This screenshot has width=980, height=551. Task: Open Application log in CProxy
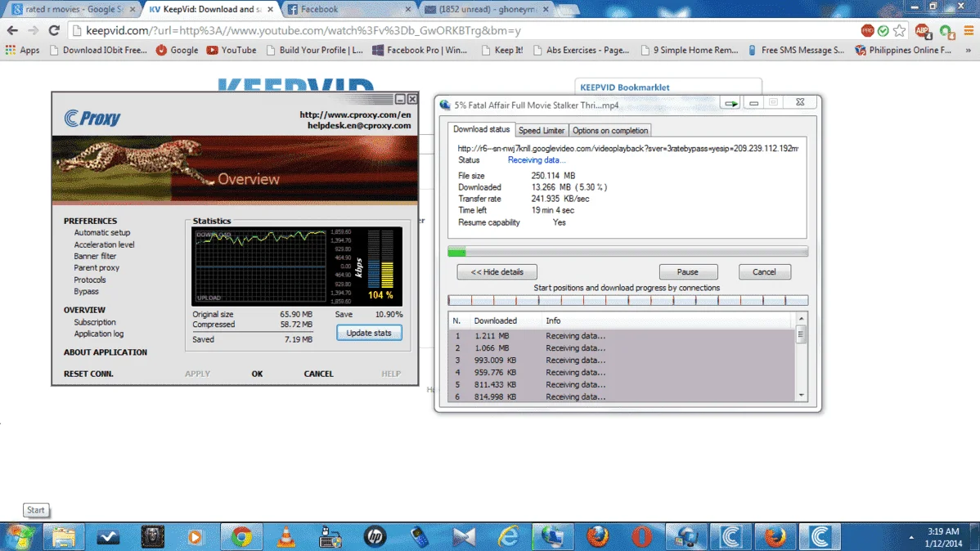pyautogui.click(x=99, y=334)
